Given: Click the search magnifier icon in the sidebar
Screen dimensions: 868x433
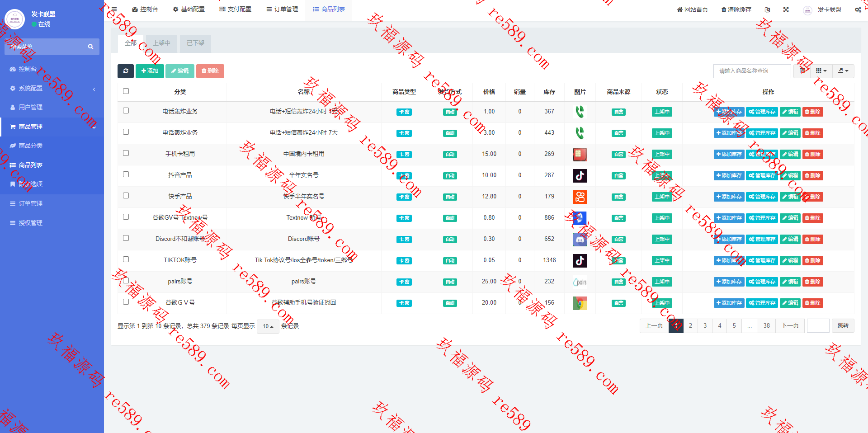Looking at the screenshot, I should [x=90, y=47].
